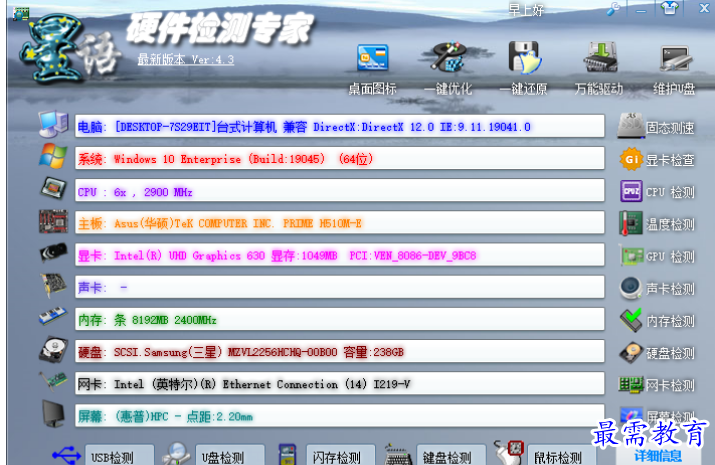Viewport: 715px width, 465px height.
Task: Click the motherboard icon beside 主板 row
Action: point(53,221)
